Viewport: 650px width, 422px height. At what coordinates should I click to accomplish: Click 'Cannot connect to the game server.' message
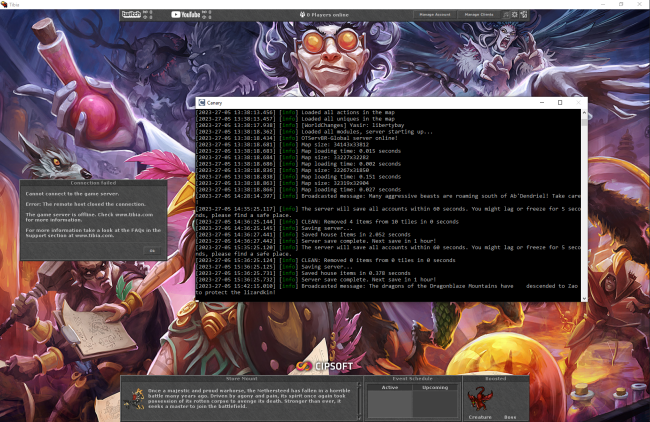pos(72,194)
